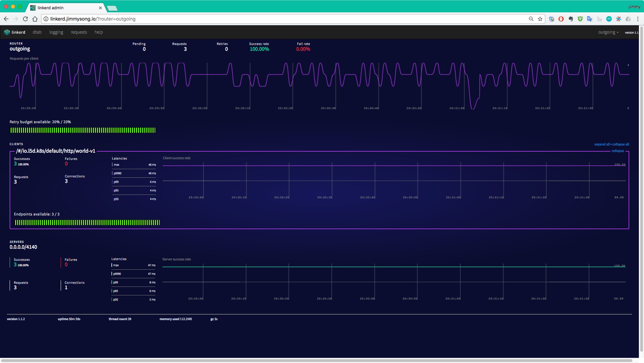Click the green shield extension icon
The image size is (644, 363).
[580, 19]
